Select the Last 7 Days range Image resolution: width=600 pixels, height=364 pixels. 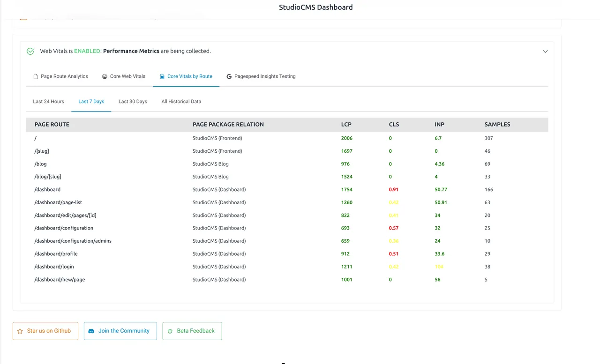point(91,102)
